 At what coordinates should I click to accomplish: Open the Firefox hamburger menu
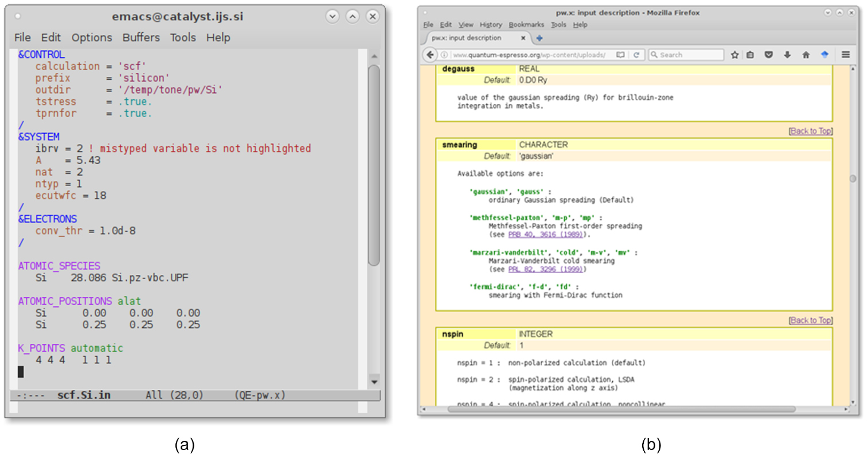pos(846,55)
